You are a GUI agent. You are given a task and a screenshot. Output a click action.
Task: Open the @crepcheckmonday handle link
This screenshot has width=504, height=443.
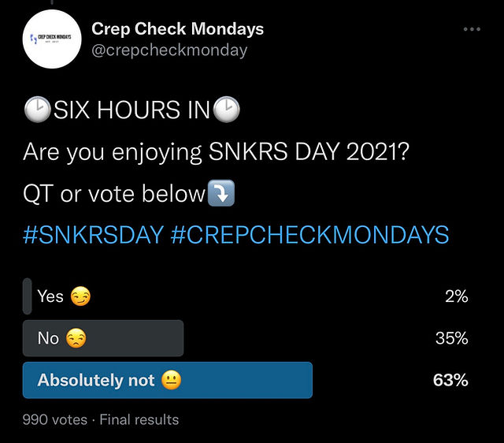(169, 50)
